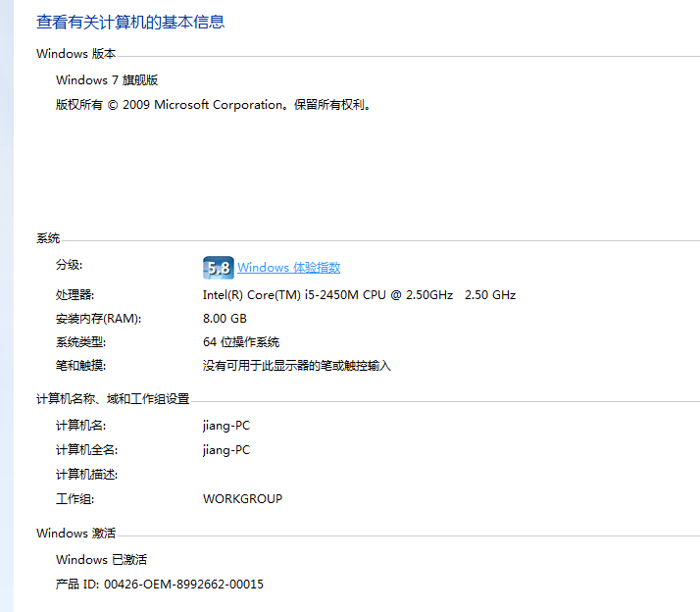Click the 系统类型 label
This screenshot has width=700, height=612.
tap(80, 342)
